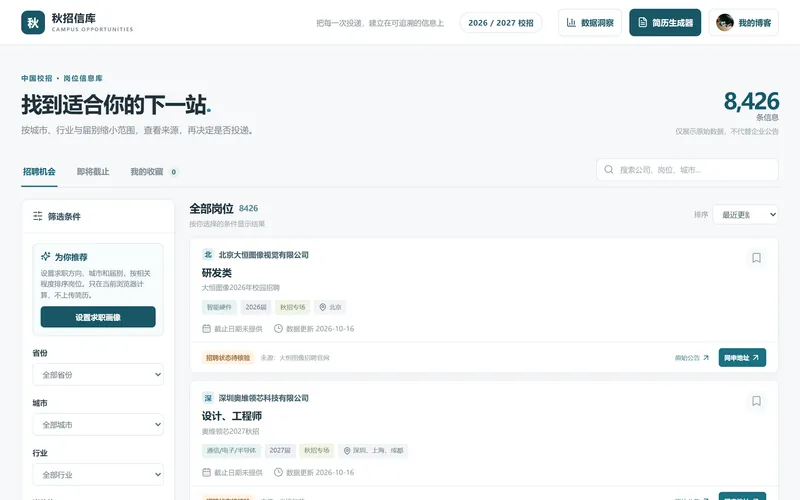Open the 排序 最近更新 sort dropdown

pyautogui.click(x=745, y=215)
